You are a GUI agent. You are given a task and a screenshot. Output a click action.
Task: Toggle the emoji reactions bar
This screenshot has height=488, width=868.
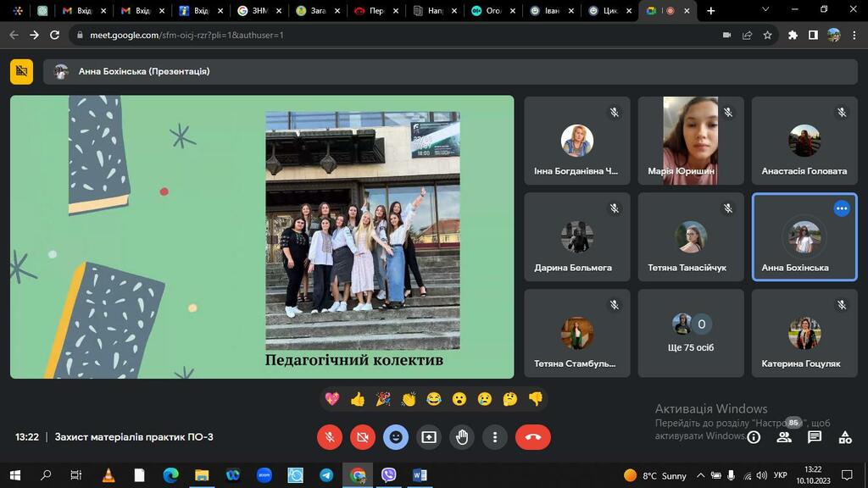(x=396, y=437)
